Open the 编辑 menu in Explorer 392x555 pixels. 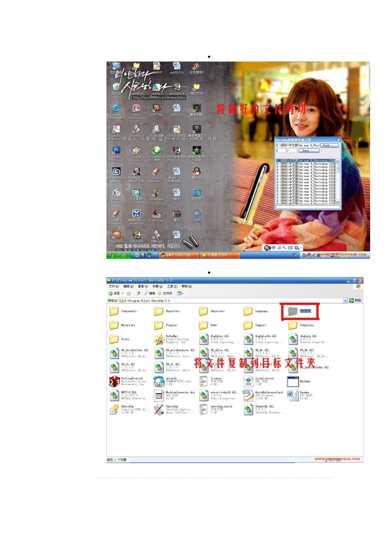click(128, 286)
